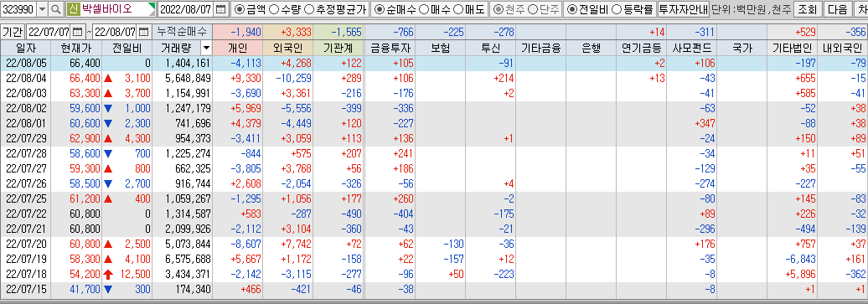Click the 국가 column header
This screenshot has height=304, width=868.
(x=741, y=49)
